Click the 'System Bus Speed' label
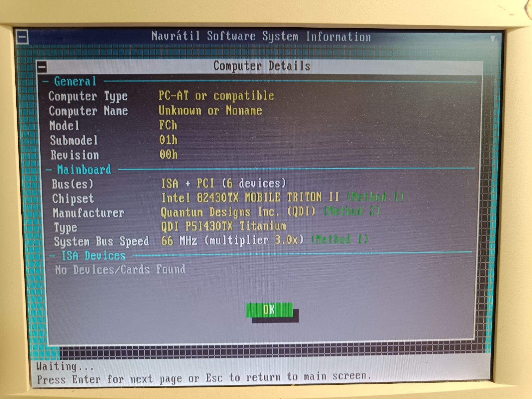This screenshot has width=532, height=399. 101,241
